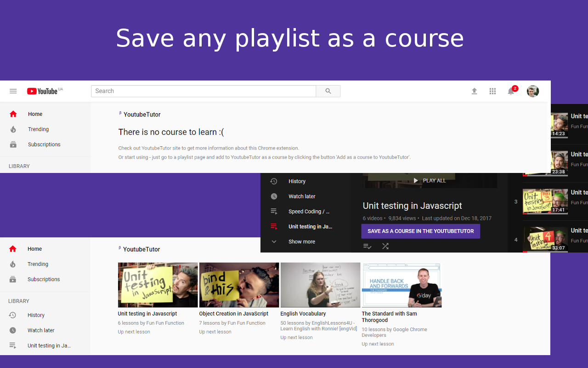Click 'Object Creation in JavaScript' course title

tap(234, 314)
